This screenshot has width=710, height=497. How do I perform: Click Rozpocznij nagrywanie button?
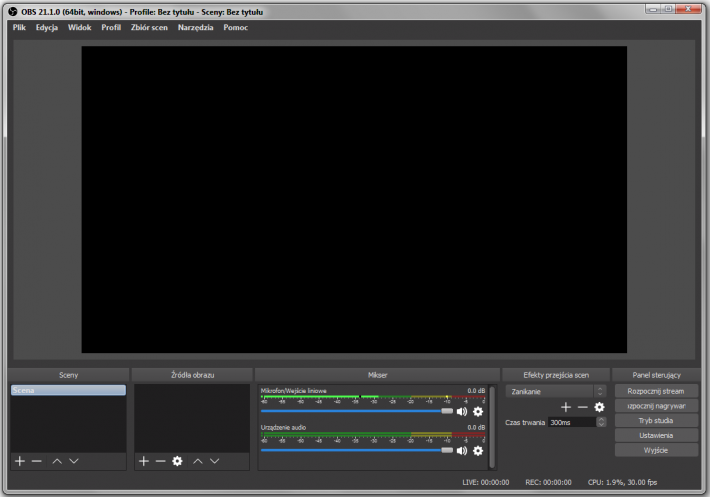click(656, 406)
